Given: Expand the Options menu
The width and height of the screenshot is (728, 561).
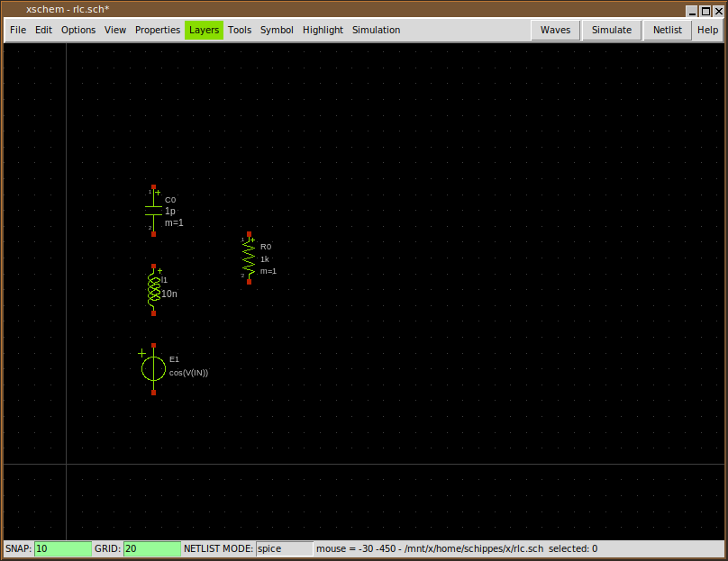Looking at the screenshot, I should point(78,30).
